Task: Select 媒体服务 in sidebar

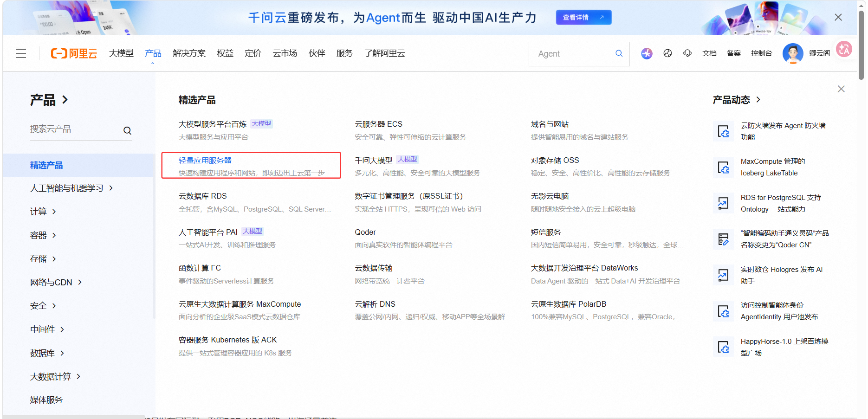Action: 46,400
